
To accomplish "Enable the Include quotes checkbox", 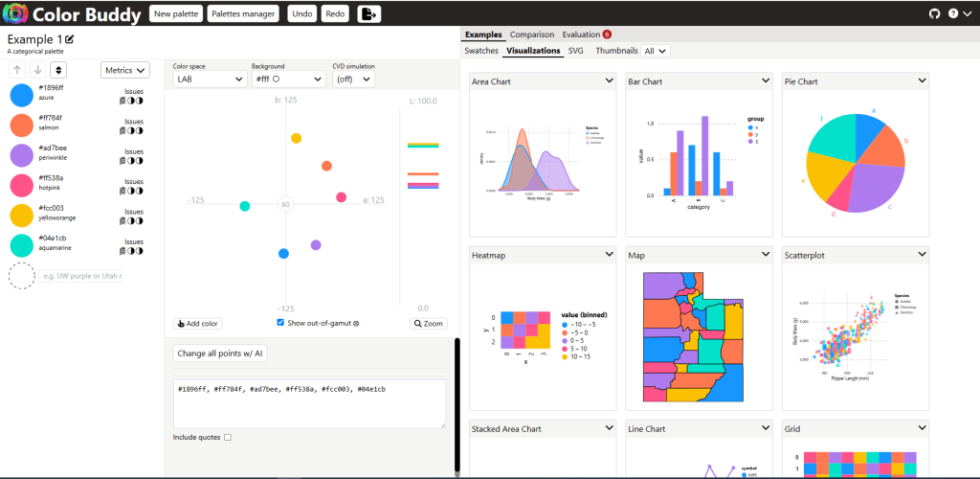I will coord(227,438).
